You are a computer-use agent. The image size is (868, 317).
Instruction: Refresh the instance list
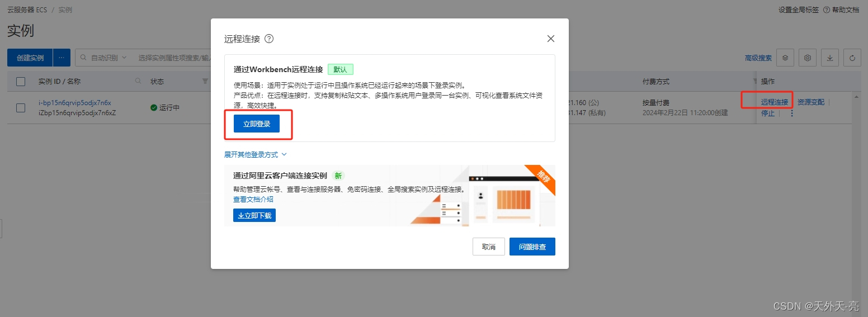[x=852, y=58]
